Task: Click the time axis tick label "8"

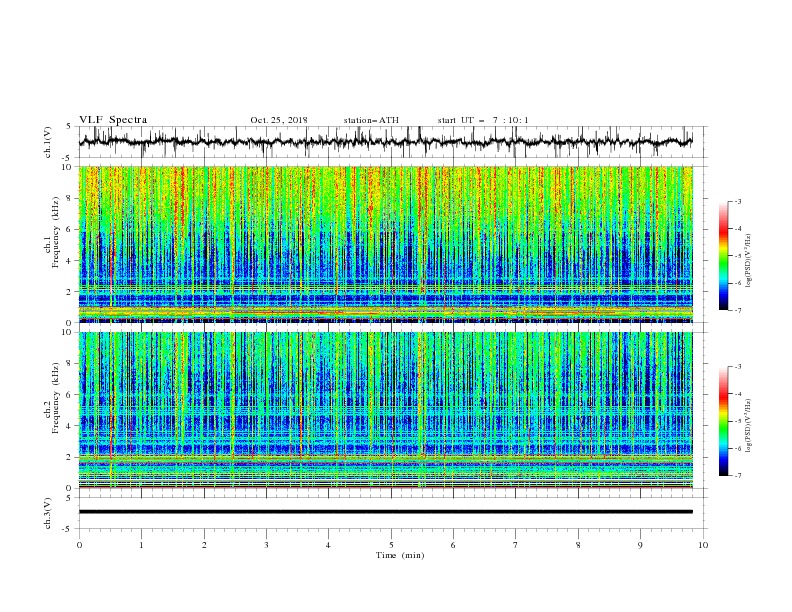Action: pos(578,545)
